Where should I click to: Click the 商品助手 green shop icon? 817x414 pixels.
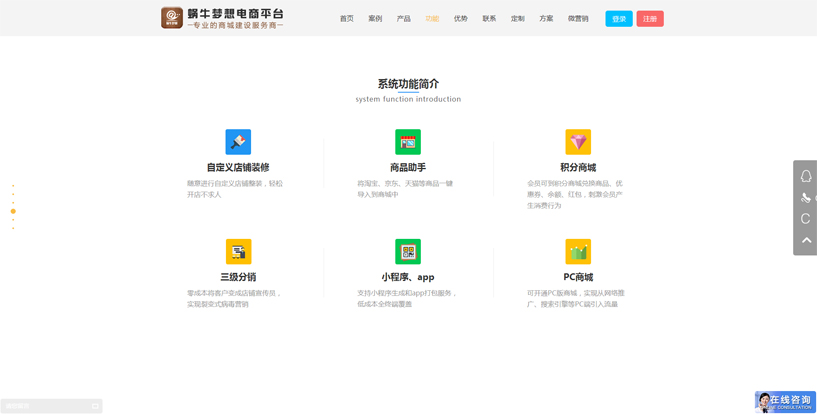(408, 141)
